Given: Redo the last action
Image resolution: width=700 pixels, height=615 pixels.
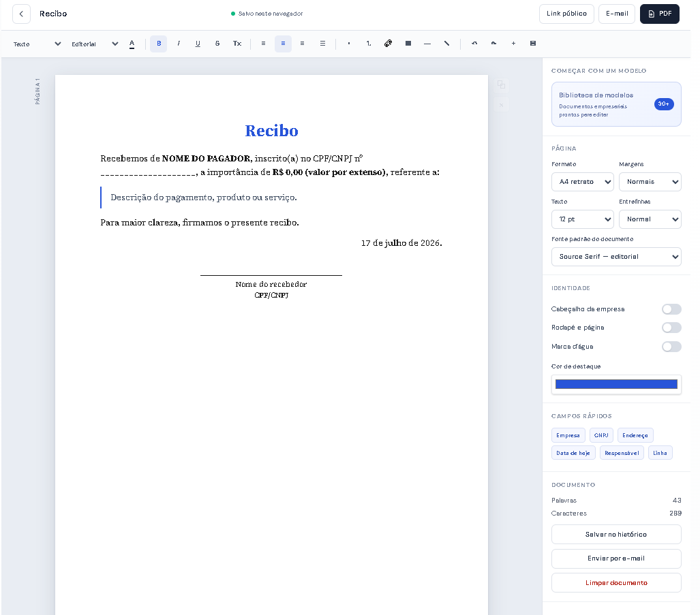Looking at the screenshot, I should tap(493, 44).
